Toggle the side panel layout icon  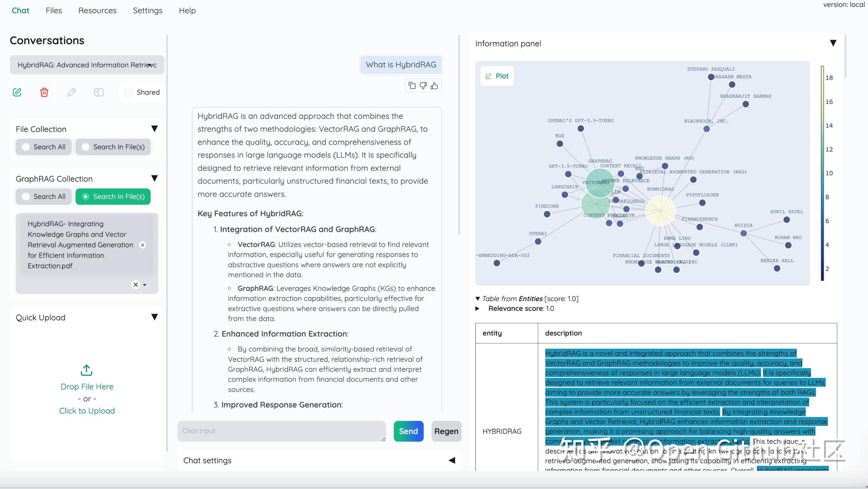coord(99,92)
